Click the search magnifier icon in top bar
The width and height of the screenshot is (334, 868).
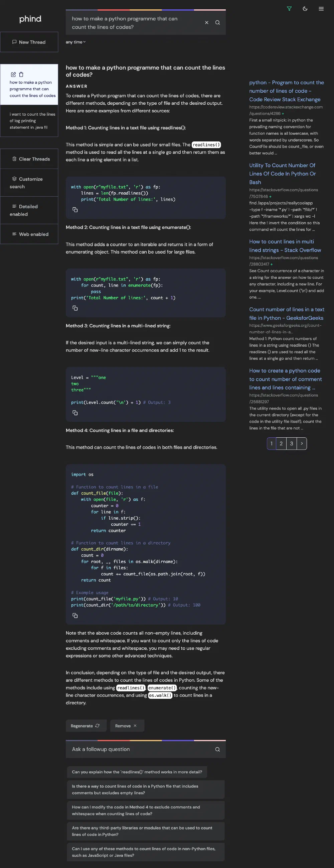pyautogui.click(x=217, y=23)
